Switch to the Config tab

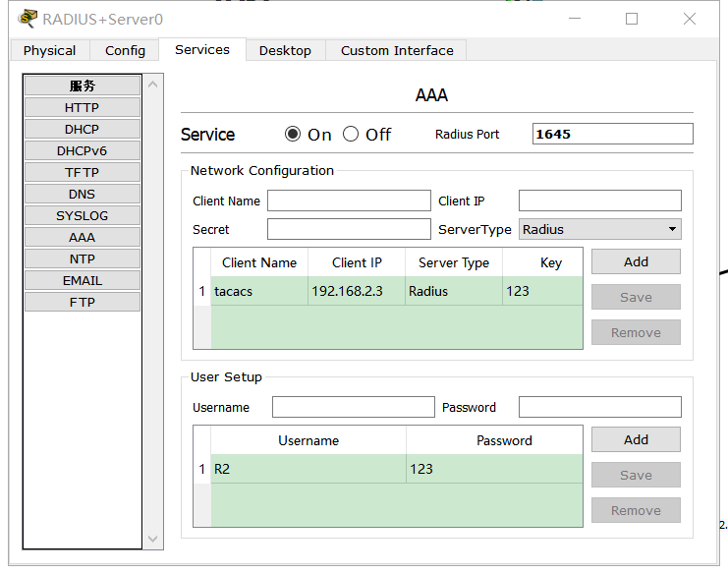(x=125, y=50)
